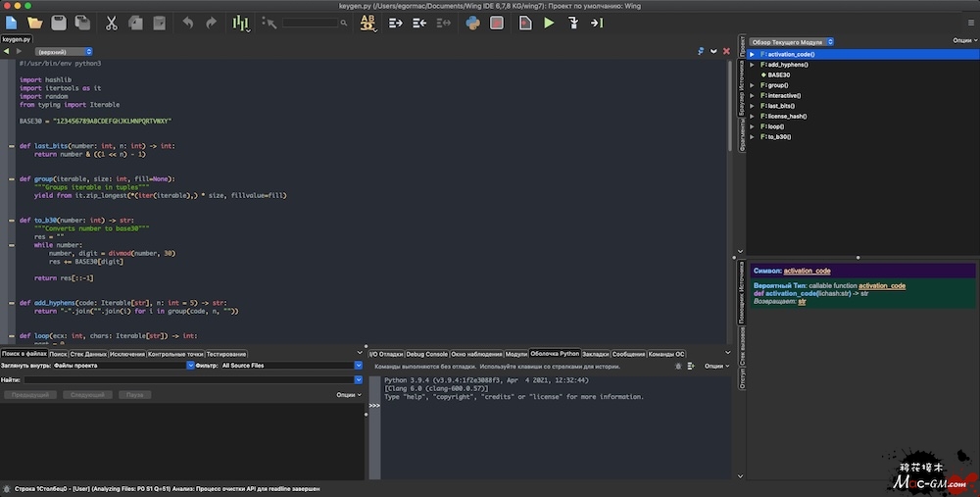The image size is (980, 497).
Task: Expand the license_hash() tree node
Action: 753,116
